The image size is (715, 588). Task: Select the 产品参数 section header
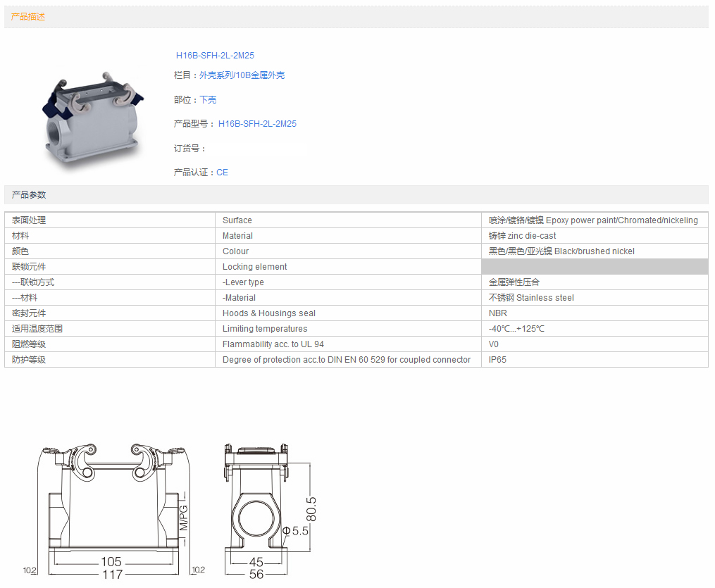pos(29,194)
